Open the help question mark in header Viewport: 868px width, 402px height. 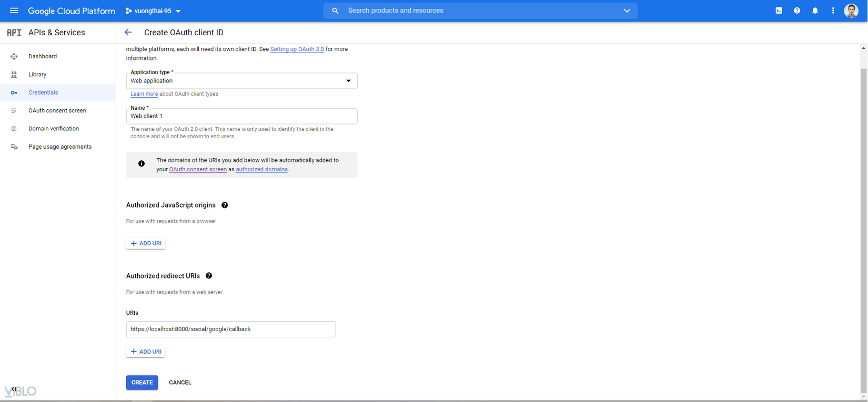point(797,11)
